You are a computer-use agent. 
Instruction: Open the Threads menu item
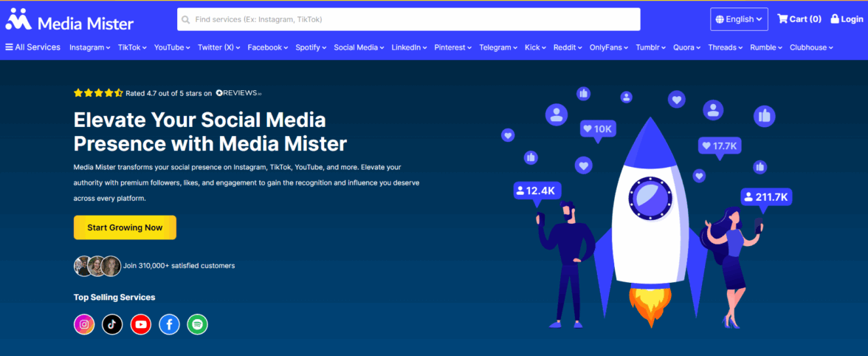726,47
